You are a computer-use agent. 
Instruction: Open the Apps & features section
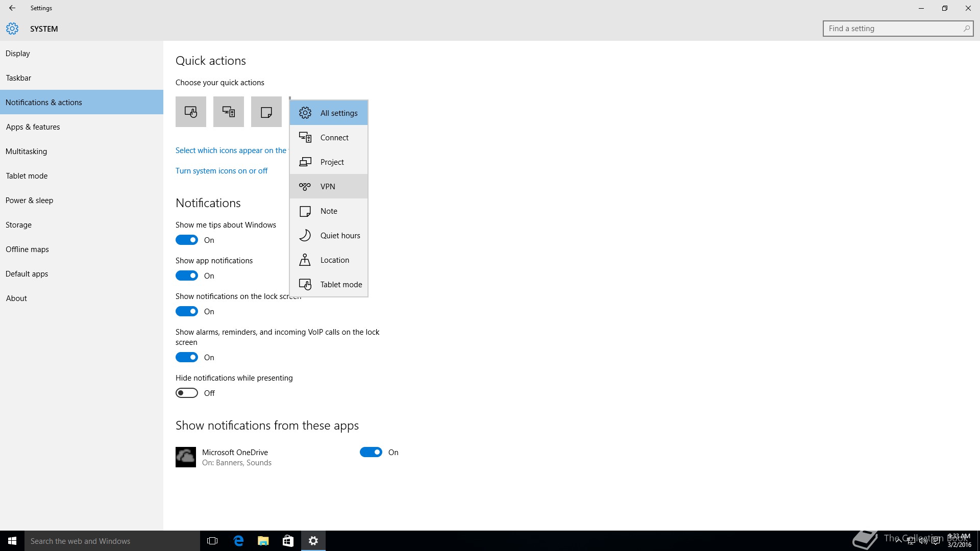(x=33, y=127)
